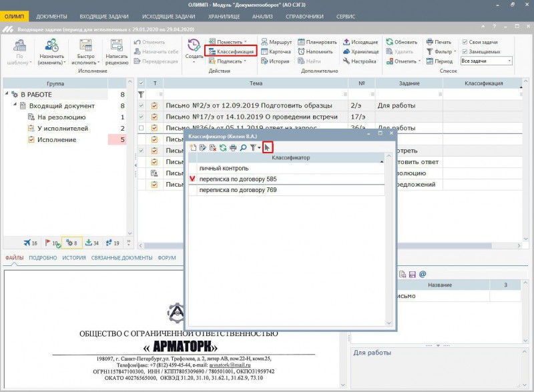Open the Карточка view

tap(276, 51)
